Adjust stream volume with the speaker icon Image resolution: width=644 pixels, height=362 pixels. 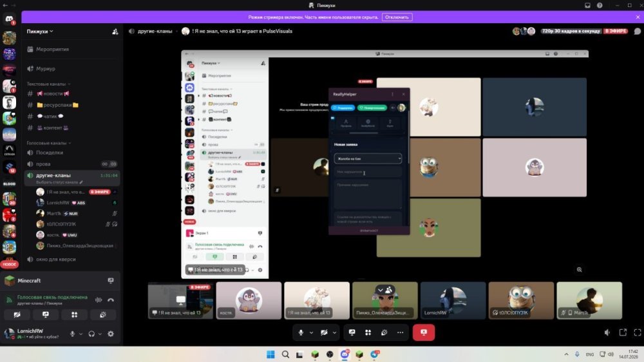click(607, 332)
